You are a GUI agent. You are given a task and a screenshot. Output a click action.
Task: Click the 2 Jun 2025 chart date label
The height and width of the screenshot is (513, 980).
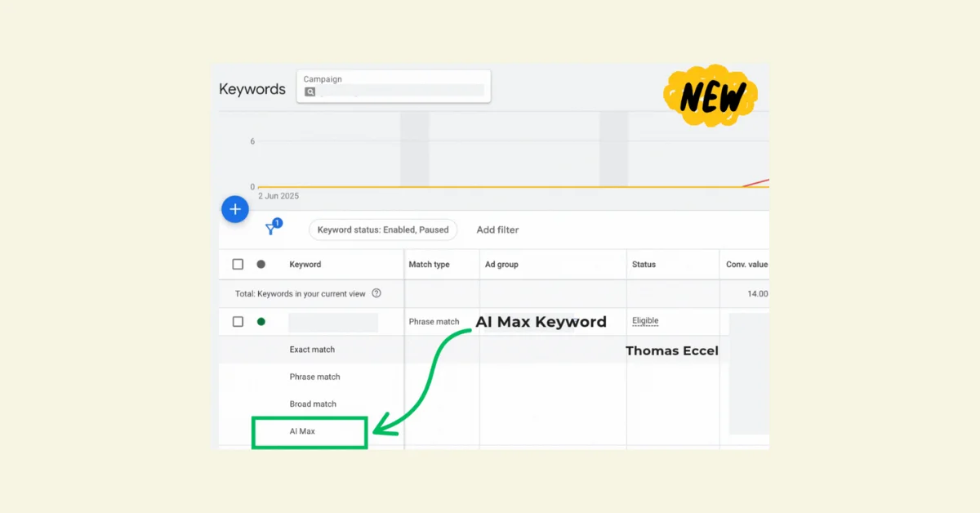click(278, 196)
